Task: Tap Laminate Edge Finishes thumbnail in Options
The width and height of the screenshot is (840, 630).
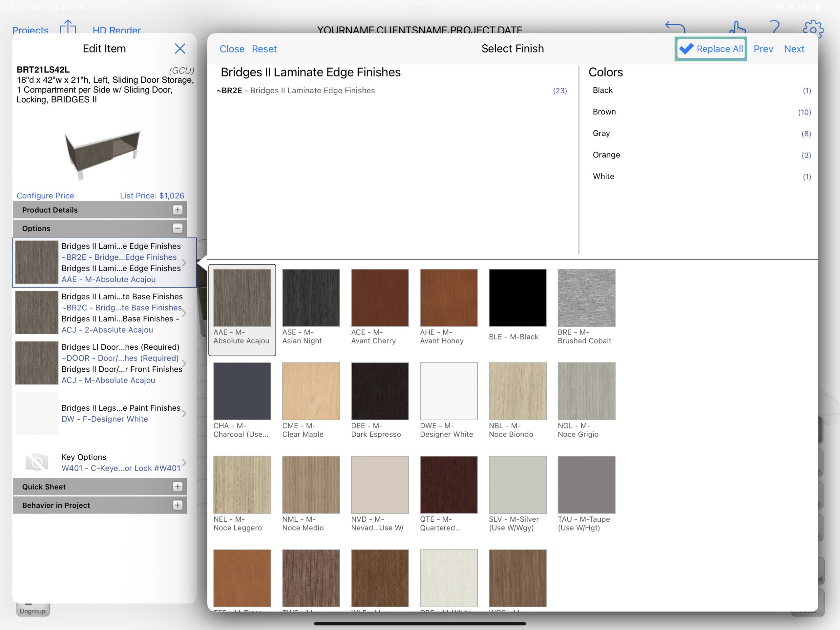Action: click(37, 262)
